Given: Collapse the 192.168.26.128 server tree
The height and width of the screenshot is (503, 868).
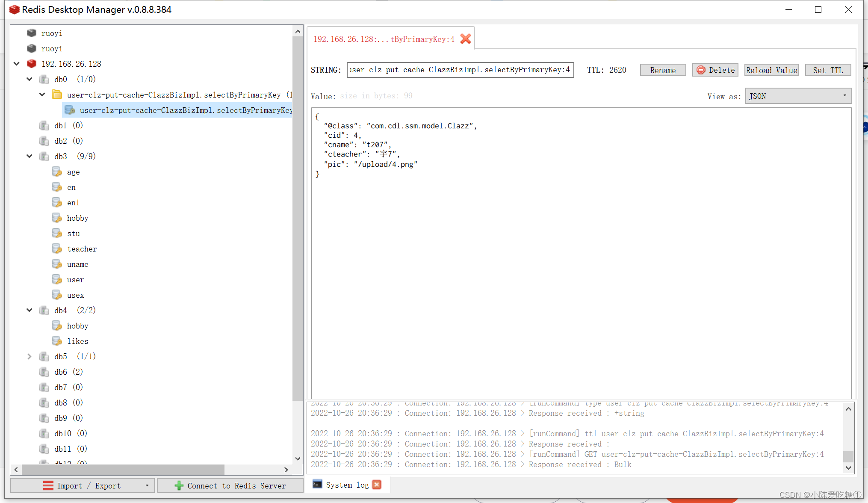Looking at the screenshot, I should click(17, 64).
